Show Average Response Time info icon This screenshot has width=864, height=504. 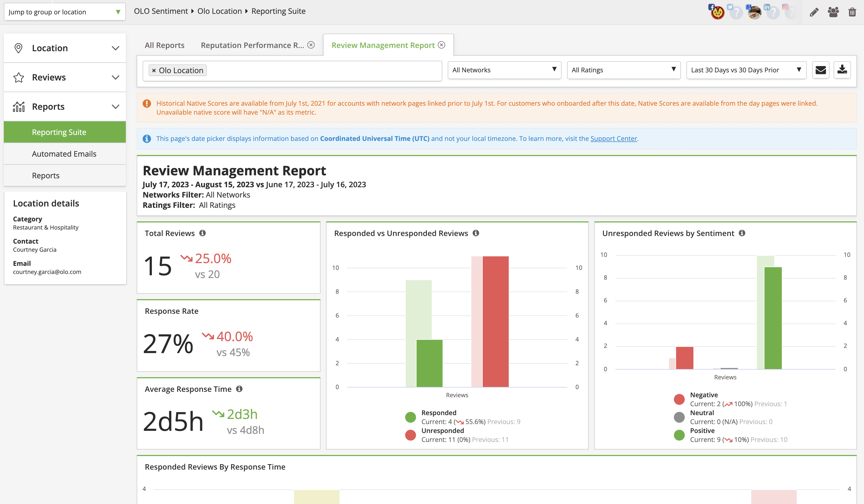[239, 389]
